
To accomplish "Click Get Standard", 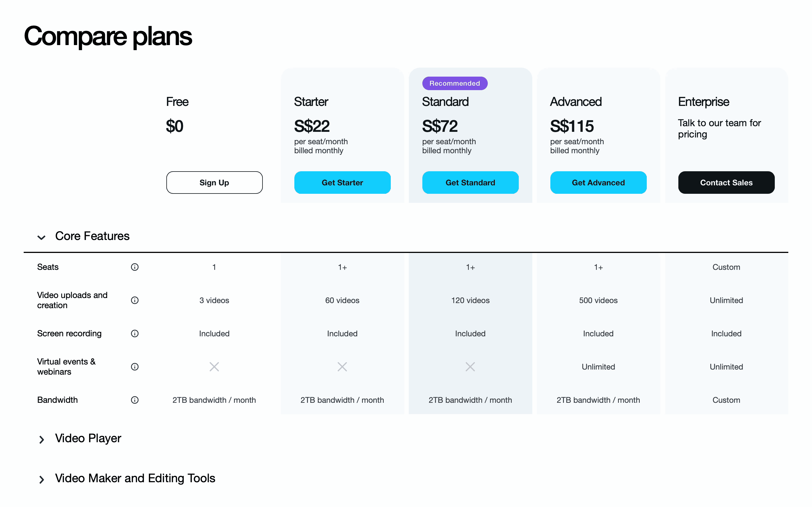I will point(470,183).
